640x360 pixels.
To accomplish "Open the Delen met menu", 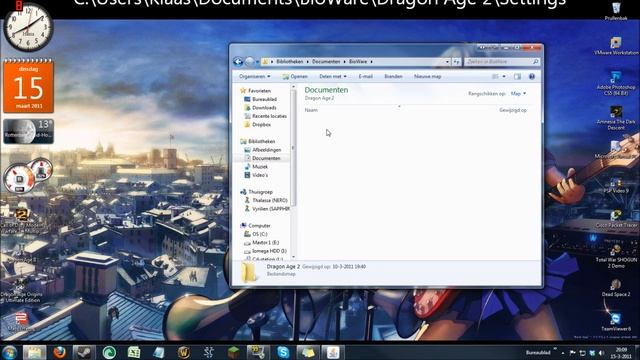I will (x=333, y=76).
